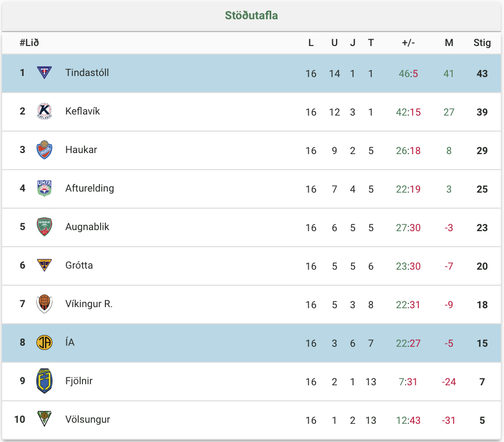The width and height of the screenshot is (504, 442).
Task: Open the Fjölnir team name link
Action: click(79, 381)
